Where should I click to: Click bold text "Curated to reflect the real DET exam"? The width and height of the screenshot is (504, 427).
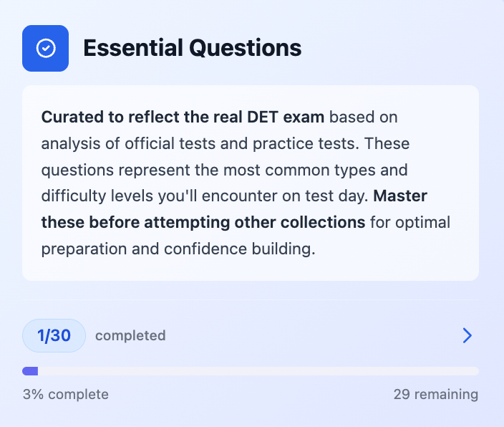pos(183,117)
